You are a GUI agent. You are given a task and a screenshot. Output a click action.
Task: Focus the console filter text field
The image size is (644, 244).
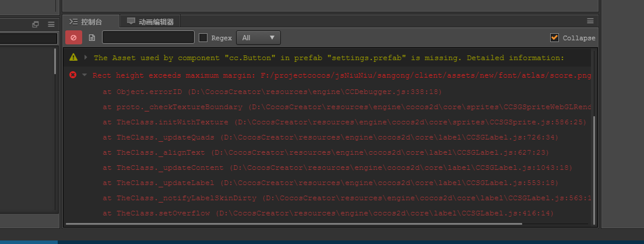coord(148,38)
